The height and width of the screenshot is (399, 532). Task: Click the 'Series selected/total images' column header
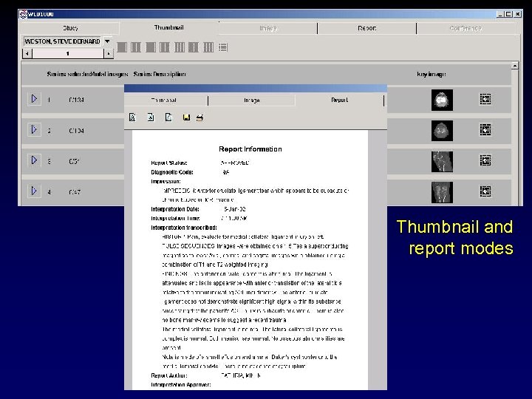click(x=87, y=74)
